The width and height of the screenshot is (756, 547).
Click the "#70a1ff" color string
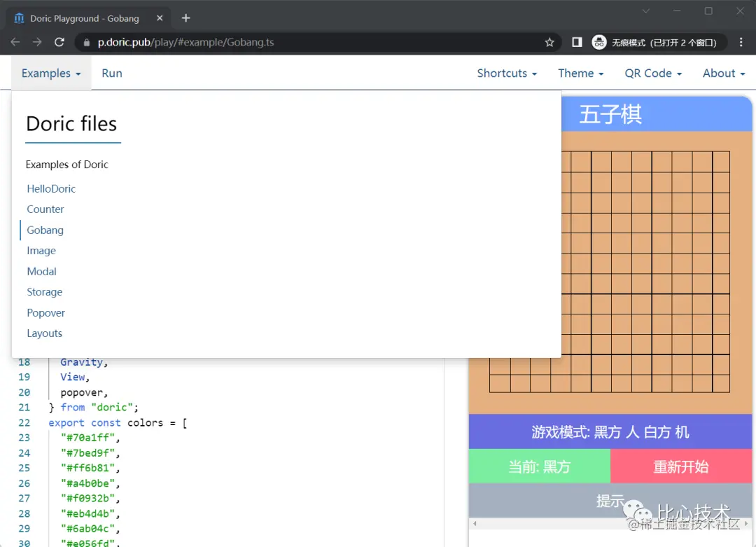(x=87, y=438)
